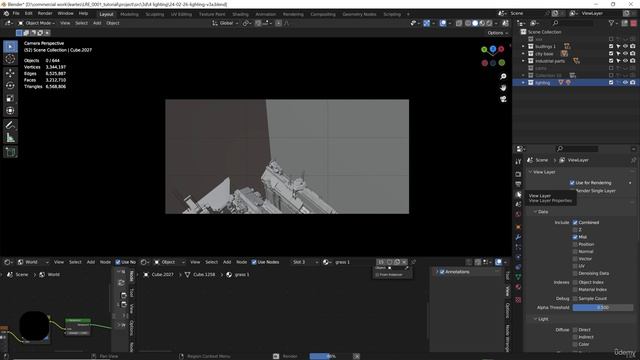Open the Material properties tab icon
640x360 pixels.
(x=518, y=287)
